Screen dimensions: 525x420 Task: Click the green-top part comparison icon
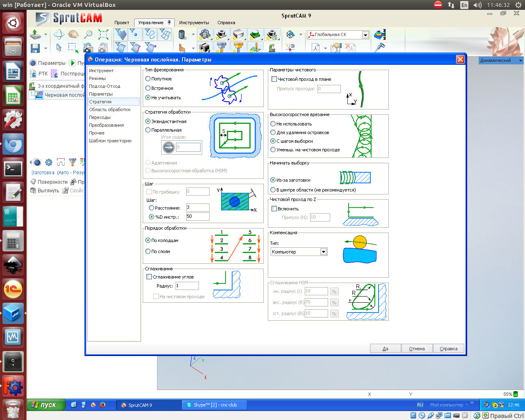pyautogui.click(x=256, y=34)
